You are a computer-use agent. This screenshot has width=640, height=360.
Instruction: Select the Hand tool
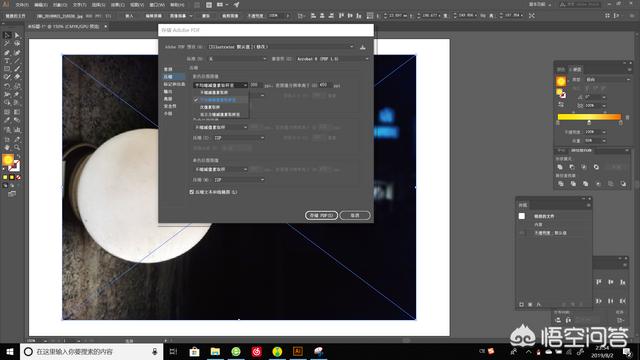7,147
